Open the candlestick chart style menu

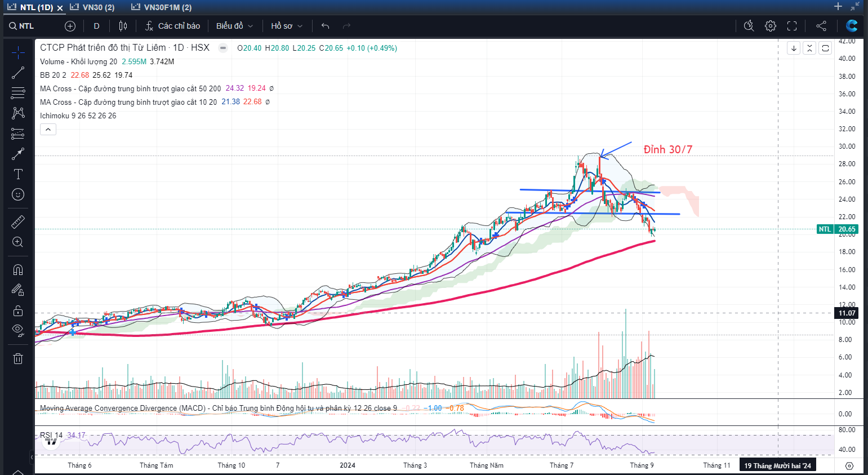(x=123, y=26)
